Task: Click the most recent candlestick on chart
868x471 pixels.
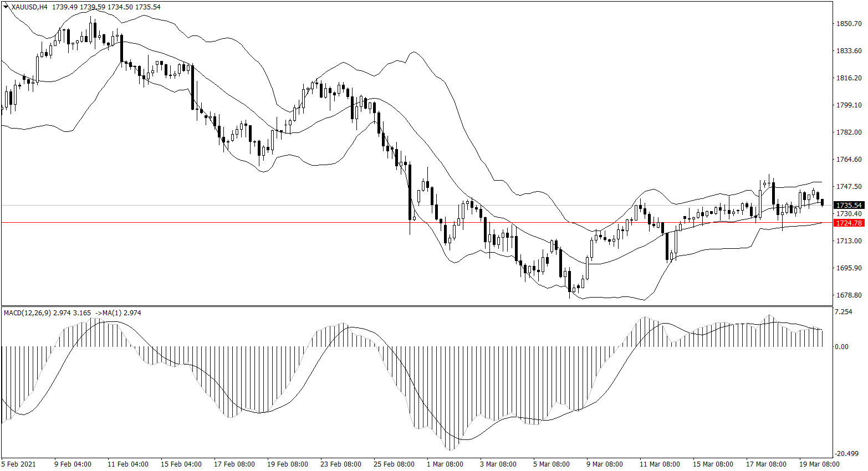Action: click(822, 202)
